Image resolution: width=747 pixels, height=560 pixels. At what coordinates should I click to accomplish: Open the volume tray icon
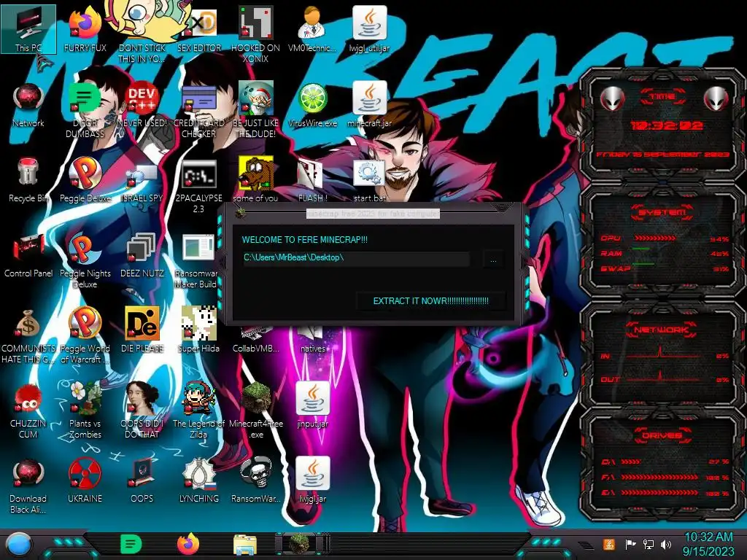[x=666, y=544]
